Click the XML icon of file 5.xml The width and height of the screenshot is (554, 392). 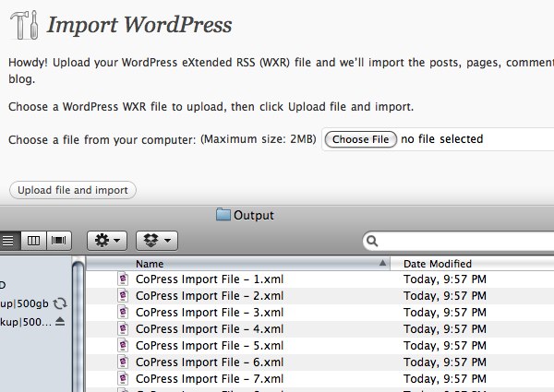123,345
